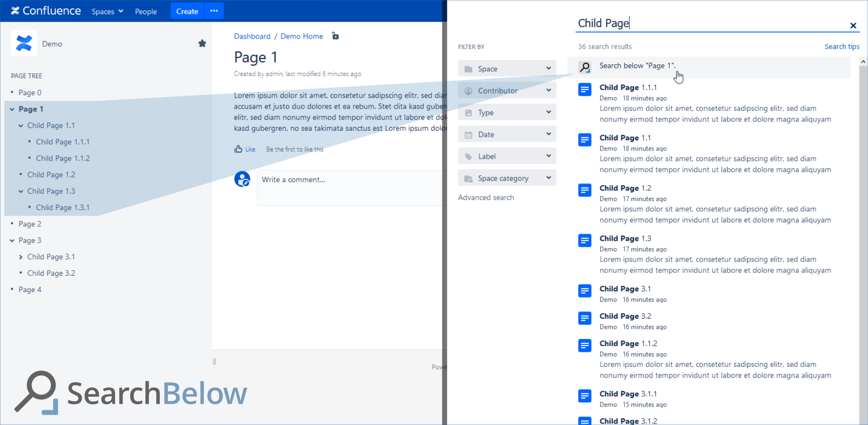Select Child Page 1.1.2 in page tree
868x425 pixels.
63,158
